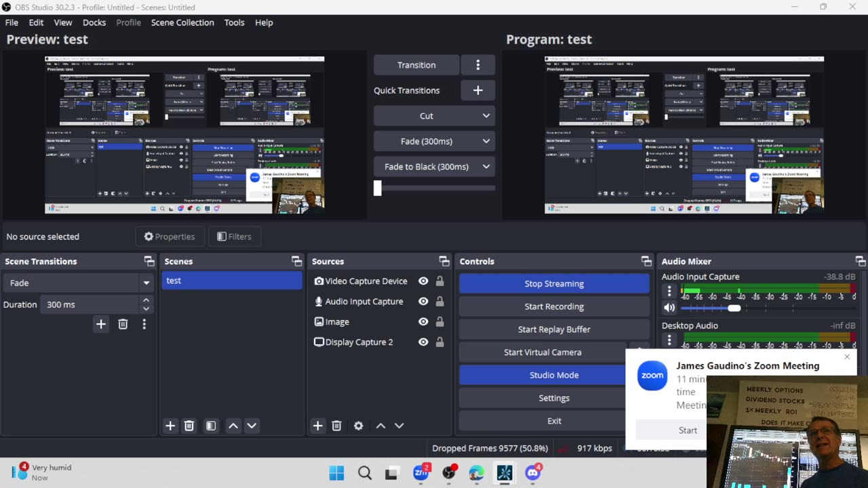Open the Transition options three-dot menu
Screen dimensions: 868x488
click(478, 65)
